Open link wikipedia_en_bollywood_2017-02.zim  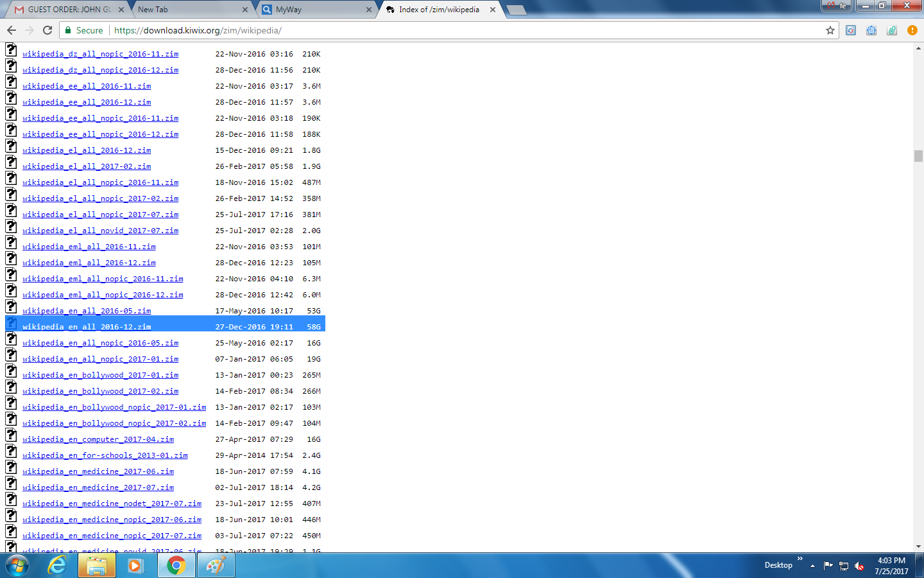tap(101, 391)
